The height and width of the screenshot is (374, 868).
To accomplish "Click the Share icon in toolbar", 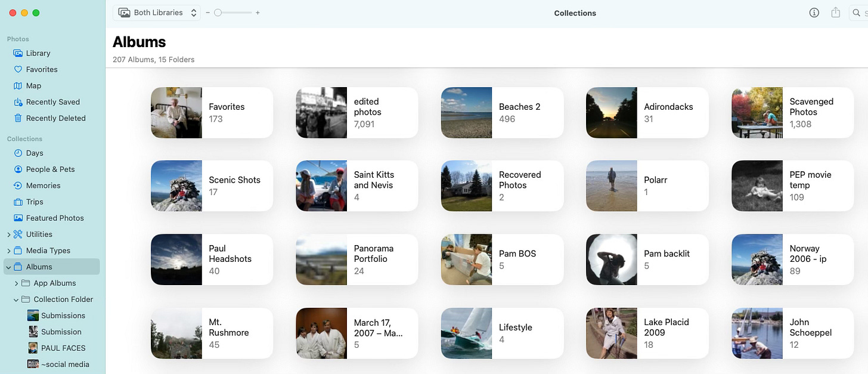I will 835,13.
